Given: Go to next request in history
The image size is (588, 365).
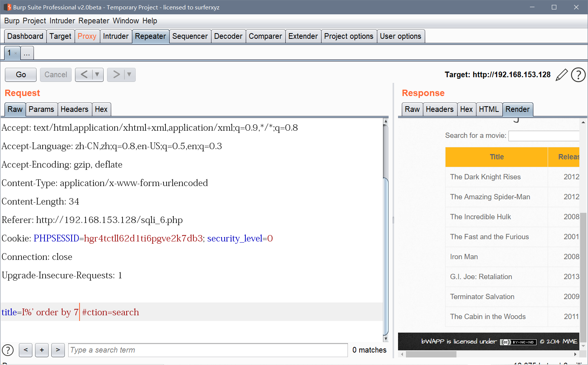Looking at the screenshot, I should (116, 75).
